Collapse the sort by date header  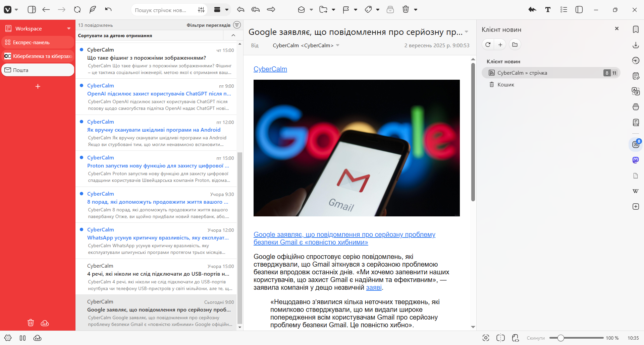coord(233,36)
